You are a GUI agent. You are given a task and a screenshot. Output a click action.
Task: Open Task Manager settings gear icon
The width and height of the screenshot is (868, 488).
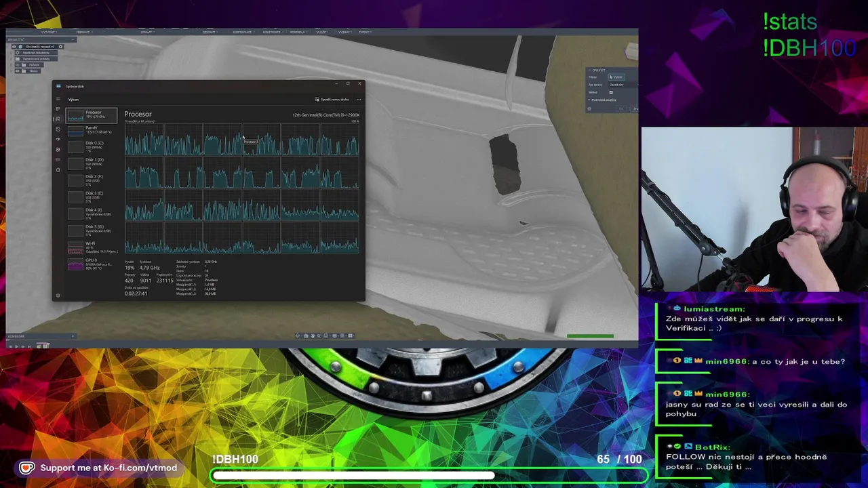point(58,295)
